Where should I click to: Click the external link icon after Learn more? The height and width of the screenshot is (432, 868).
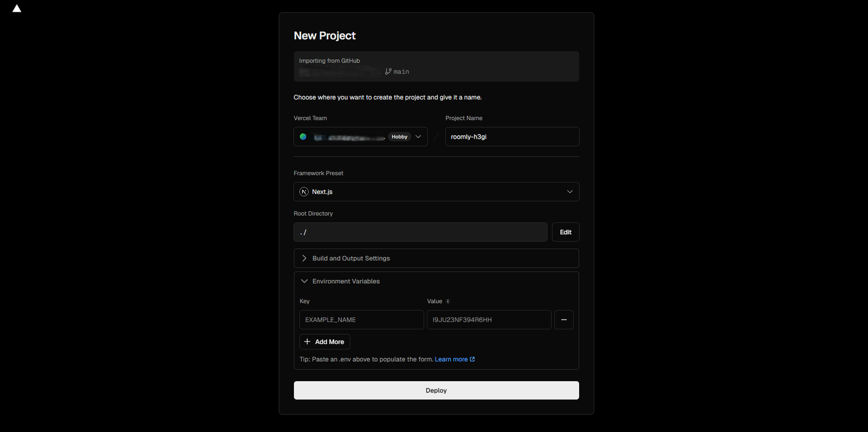tap(472, 359)
